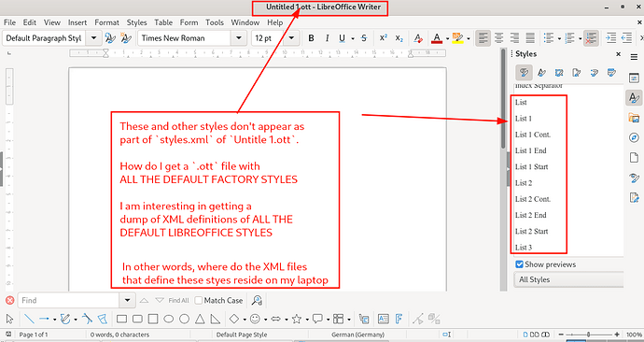Open highlighting color dropdown arrow

tap(469, 38)
